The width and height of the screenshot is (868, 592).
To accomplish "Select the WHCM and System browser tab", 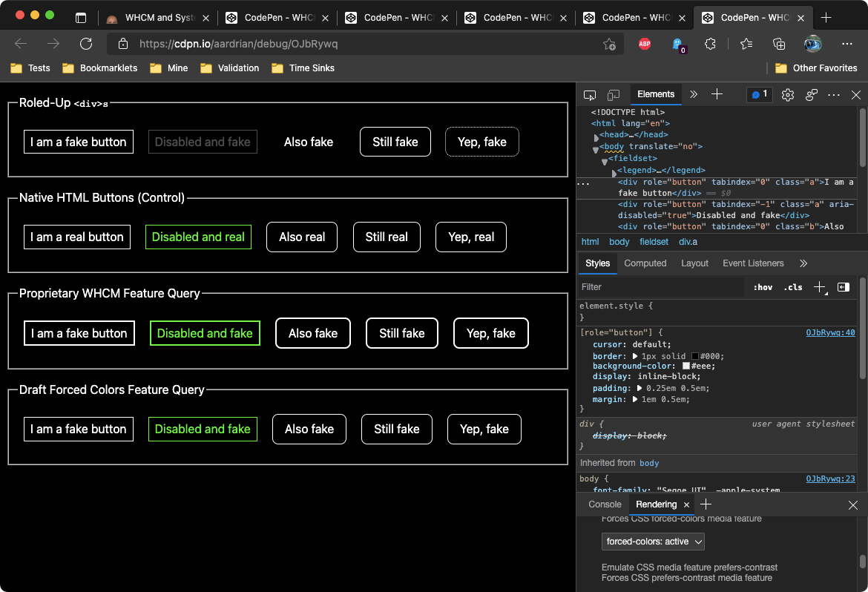I will pos(157,18).
